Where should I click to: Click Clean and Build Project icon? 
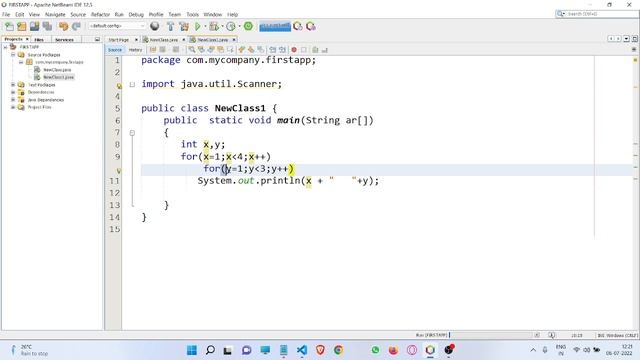tap(184, 27)
